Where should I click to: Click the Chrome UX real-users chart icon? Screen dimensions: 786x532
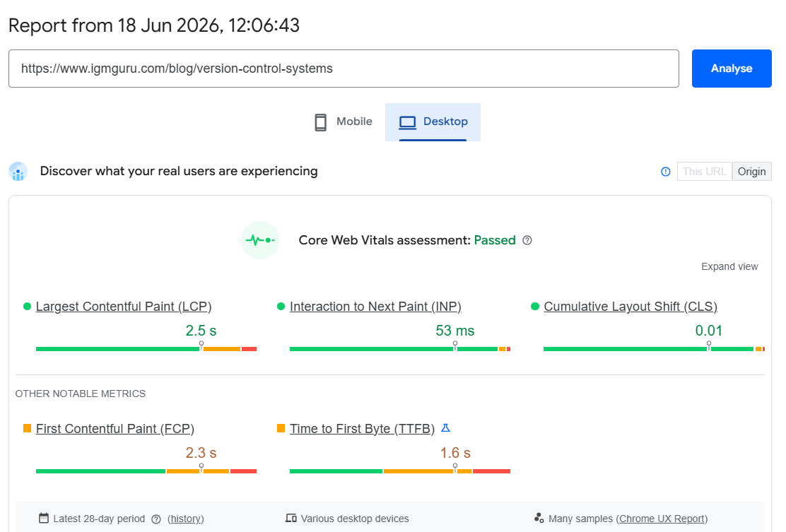[18, 171]
